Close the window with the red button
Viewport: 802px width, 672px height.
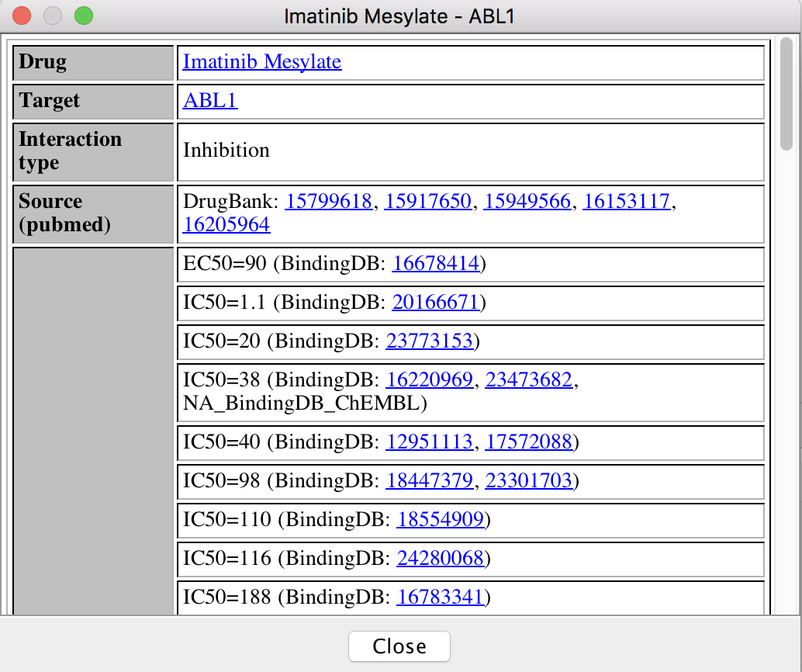[x=22, y=16]
